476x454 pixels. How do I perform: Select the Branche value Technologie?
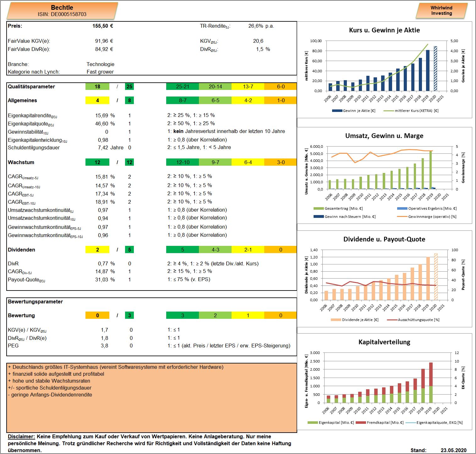point(101,64)
